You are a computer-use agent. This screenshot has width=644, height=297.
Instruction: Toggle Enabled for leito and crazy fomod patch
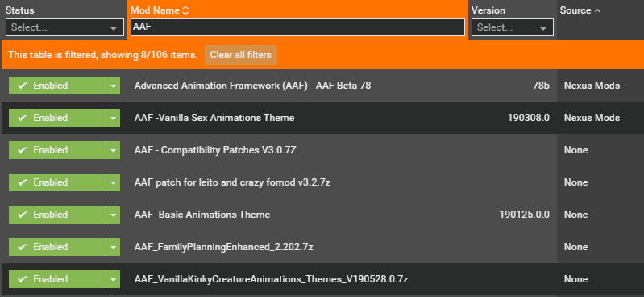pyautogui.click(x=57, y=182)
